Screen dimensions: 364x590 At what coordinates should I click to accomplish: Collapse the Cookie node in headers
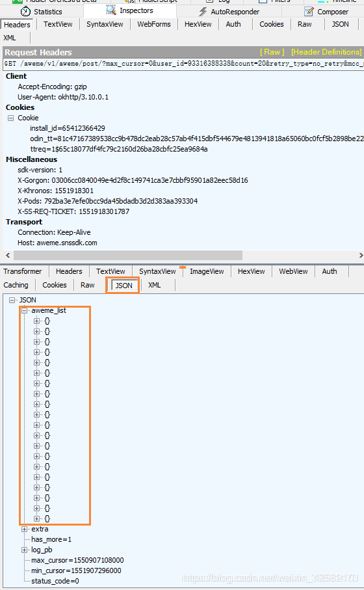(10, 118)
